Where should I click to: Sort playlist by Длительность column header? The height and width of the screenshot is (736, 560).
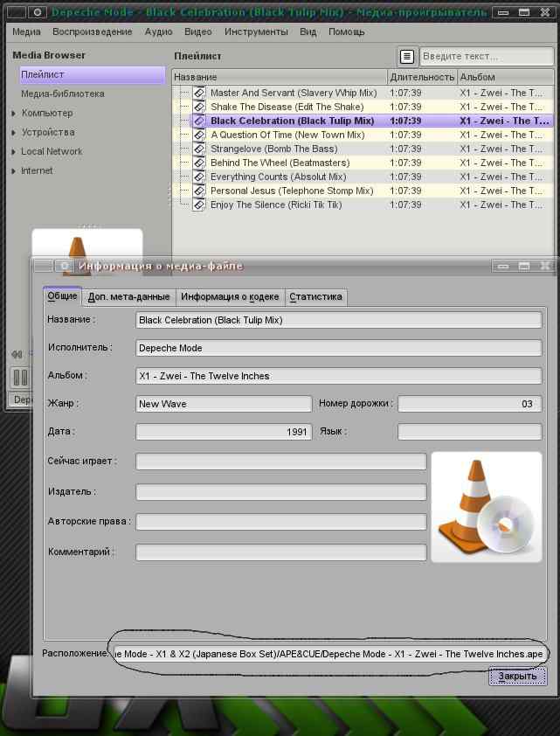(x=422, y=77)
